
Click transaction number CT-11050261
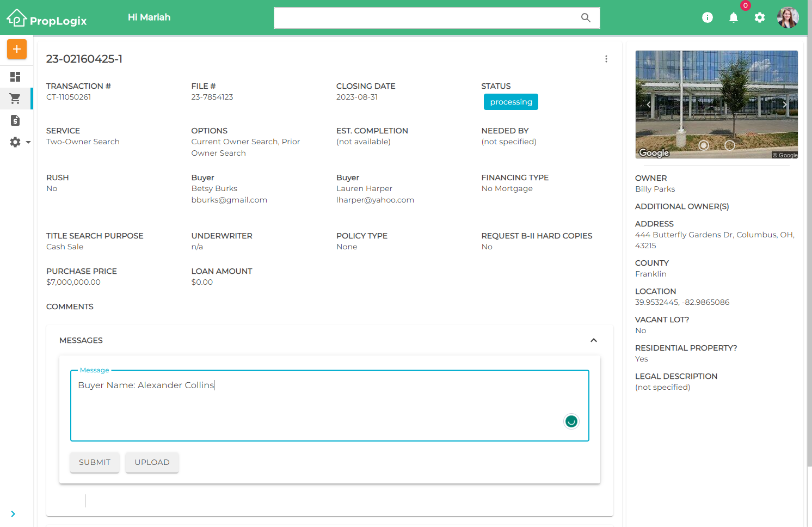point(69,97)
